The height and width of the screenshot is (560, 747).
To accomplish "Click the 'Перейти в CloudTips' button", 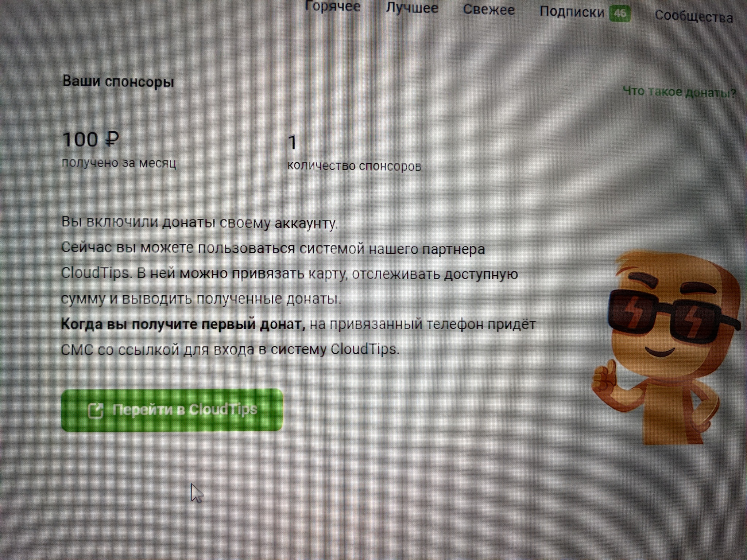I will 172,410.
